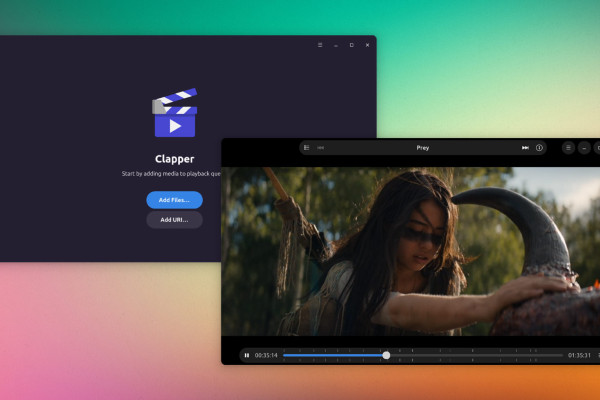
Task: Click the Clapper clapperboard logo
Action: coord(175,113)
